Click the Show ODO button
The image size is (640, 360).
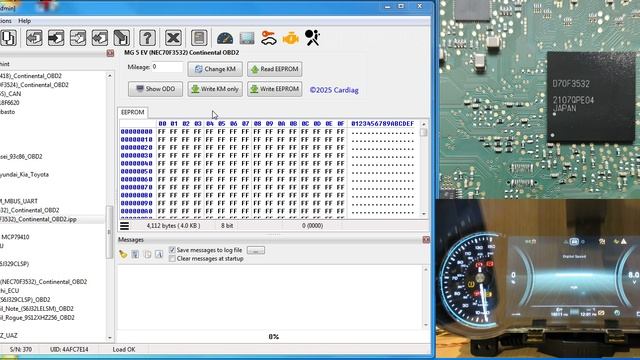pyautogui.click(x=155, y=89)
